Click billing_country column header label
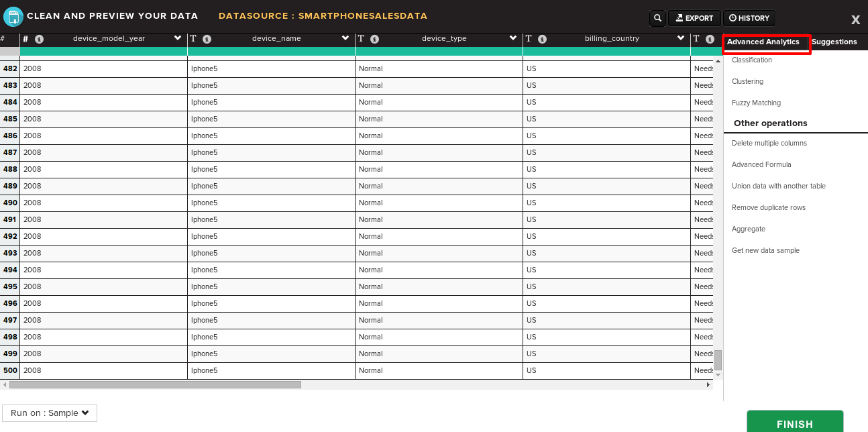 pos(612,38)
